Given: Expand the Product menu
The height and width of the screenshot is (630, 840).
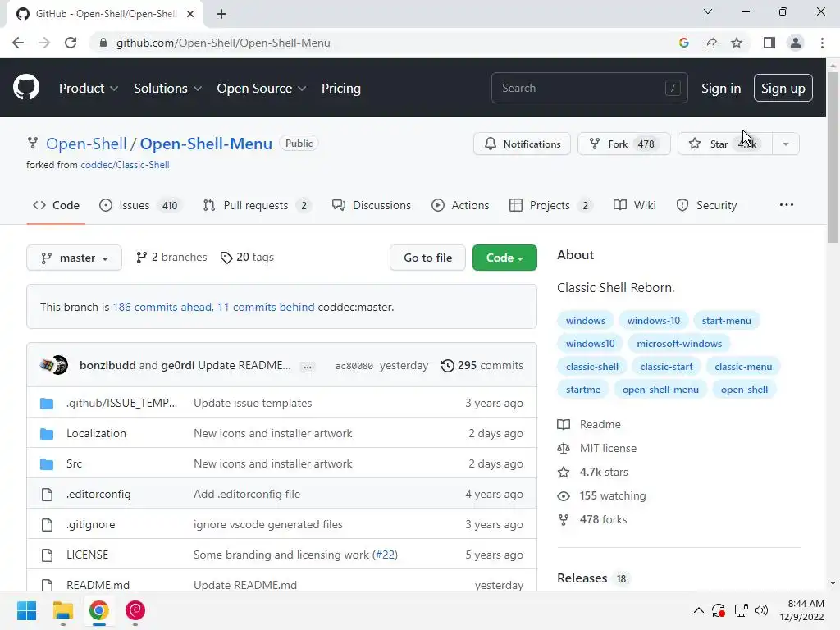Looking at the screenshot, I should click(89, 89).
